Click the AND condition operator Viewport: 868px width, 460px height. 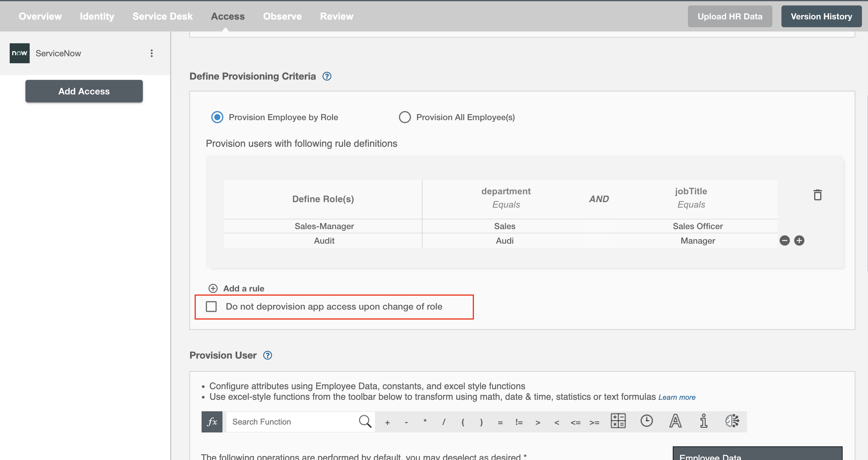pyautogui.click(x=599, y=199)
